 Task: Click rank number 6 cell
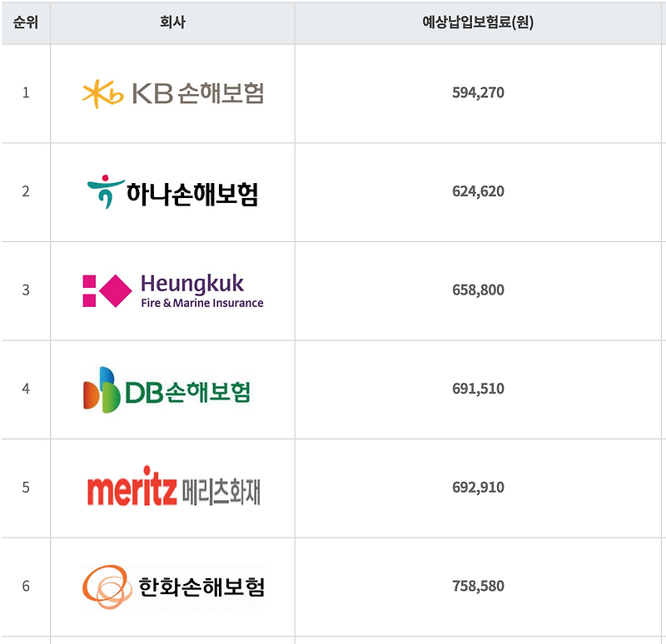pyautogui.click(x=26, y=587)
